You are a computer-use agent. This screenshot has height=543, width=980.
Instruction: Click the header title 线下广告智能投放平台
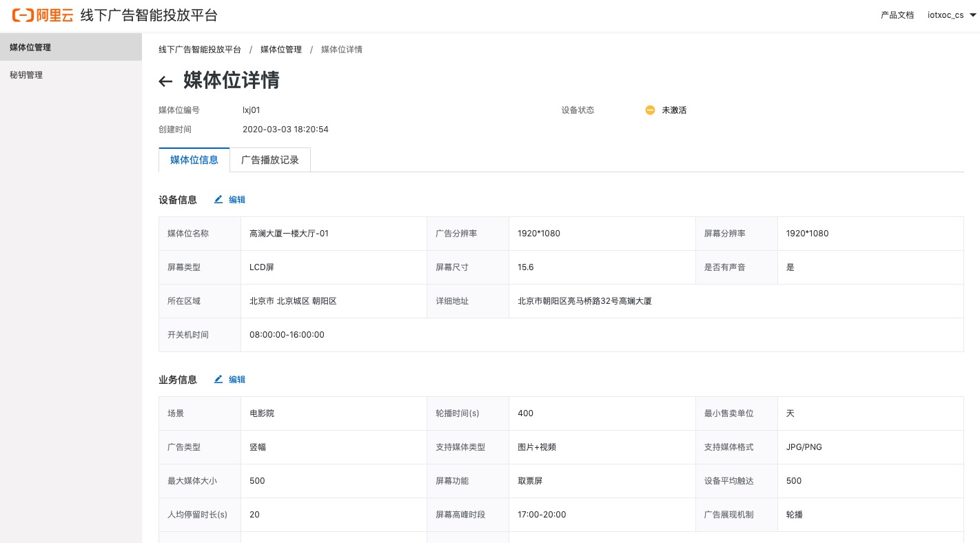[x=149, y=15]
